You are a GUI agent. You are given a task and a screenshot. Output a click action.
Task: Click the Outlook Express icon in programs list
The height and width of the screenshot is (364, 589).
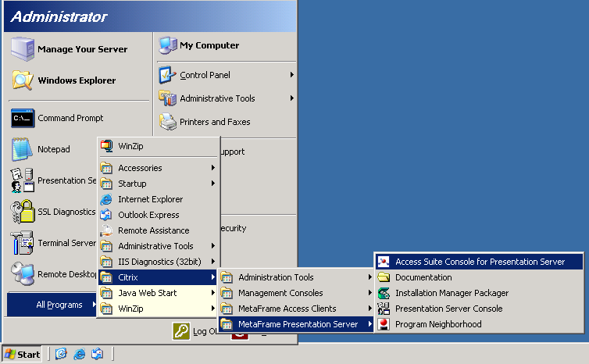point(106,215)
